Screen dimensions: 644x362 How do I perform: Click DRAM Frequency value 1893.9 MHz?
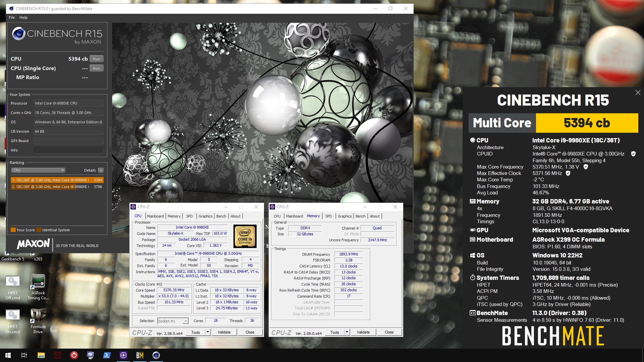(x=348, y=254)
